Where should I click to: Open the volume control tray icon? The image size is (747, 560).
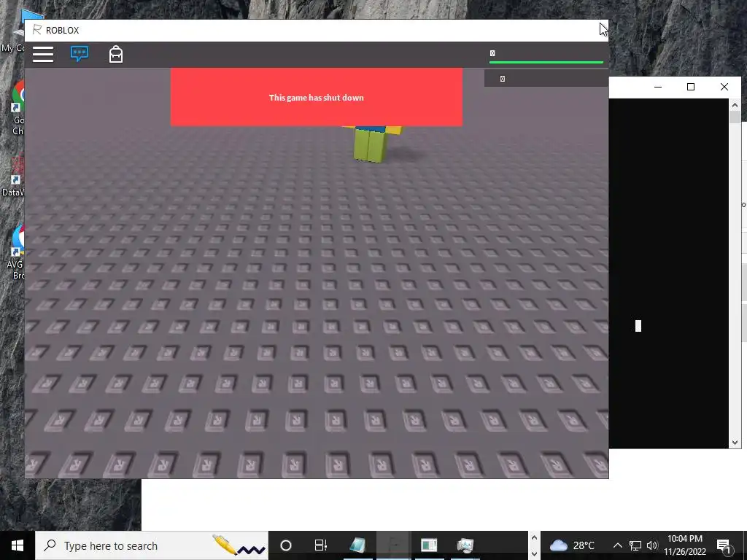(652, 545)
